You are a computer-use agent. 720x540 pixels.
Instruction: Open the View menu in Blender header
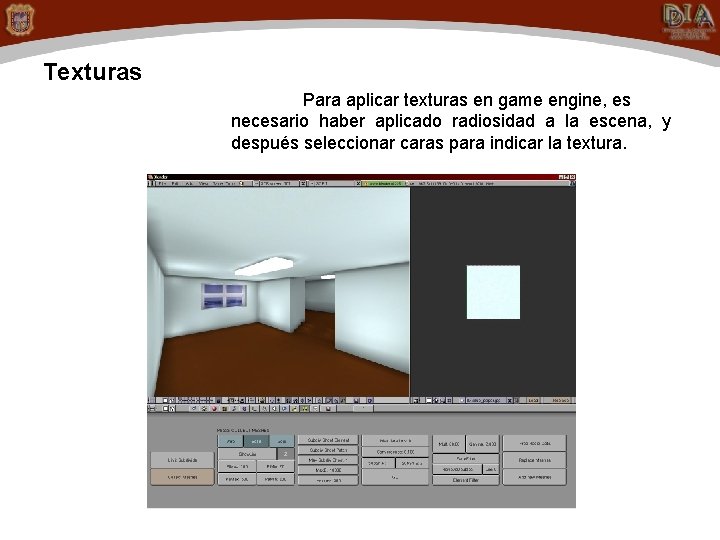point(203,183)
